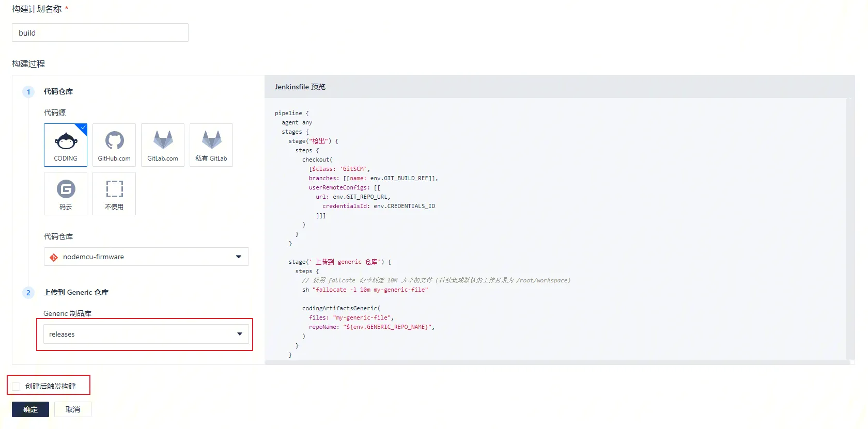The width and height of the screenshot is (868, 429).
Task: Click step 2 circle for Generic upload
Action: coord(28,293)
